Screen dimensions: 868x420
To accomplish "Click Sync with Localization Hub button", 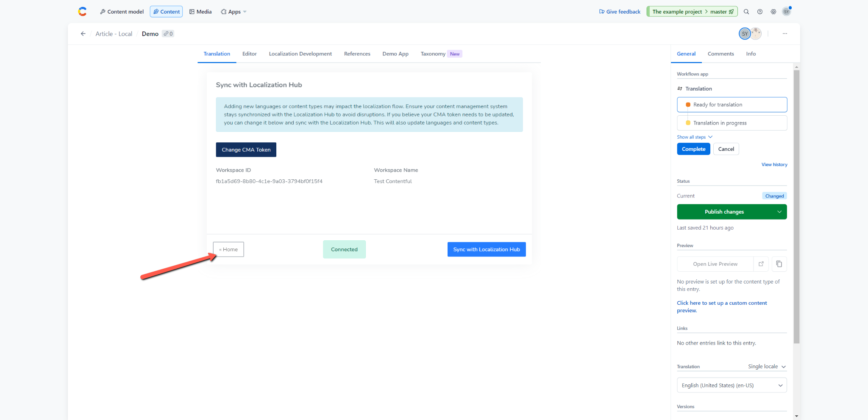I will [x=487, y=249].
